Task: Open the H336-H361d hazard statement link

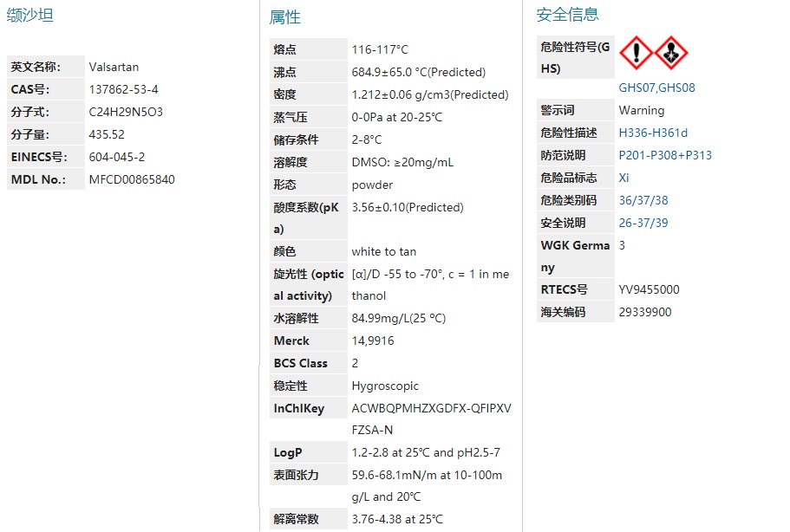Action: click(x=653, y=133)
